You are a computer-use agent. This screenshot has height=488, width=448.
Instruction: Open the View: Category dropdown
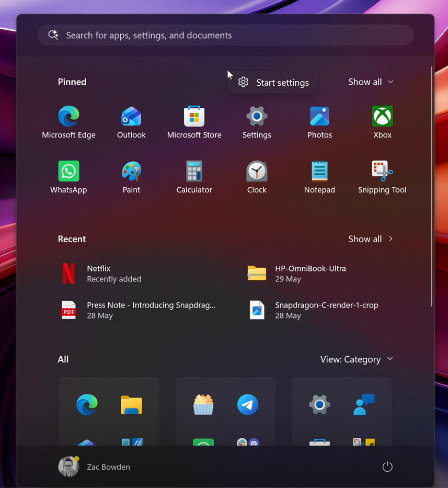click(x=357, y=359)
